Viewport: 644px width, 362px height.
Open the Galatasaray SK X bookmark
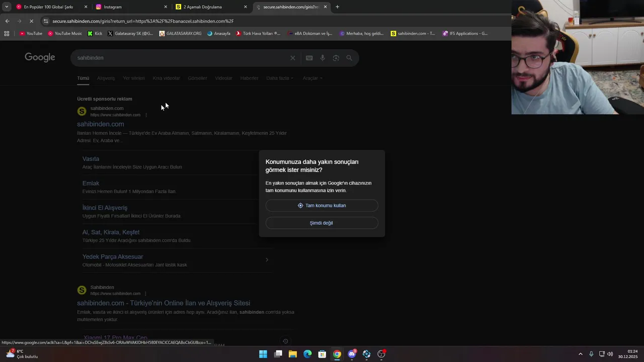point(130,34)
